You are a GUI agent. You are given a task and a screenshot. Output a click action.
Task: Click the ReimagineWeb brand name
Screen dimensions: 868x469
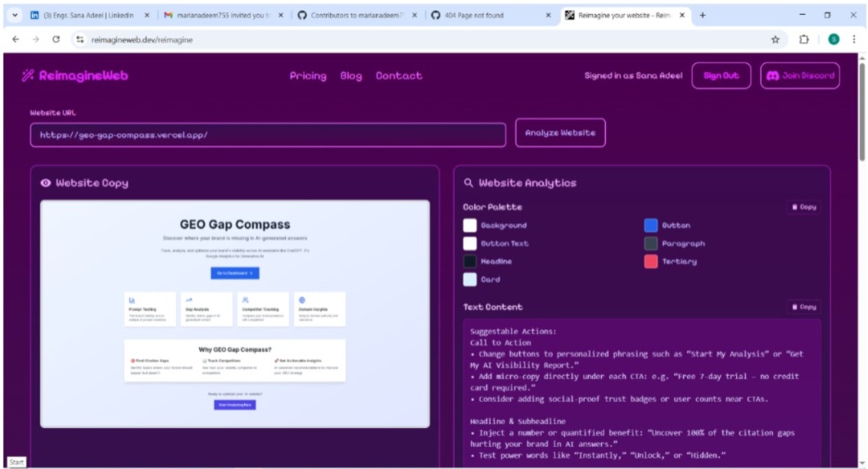[84, 75]
